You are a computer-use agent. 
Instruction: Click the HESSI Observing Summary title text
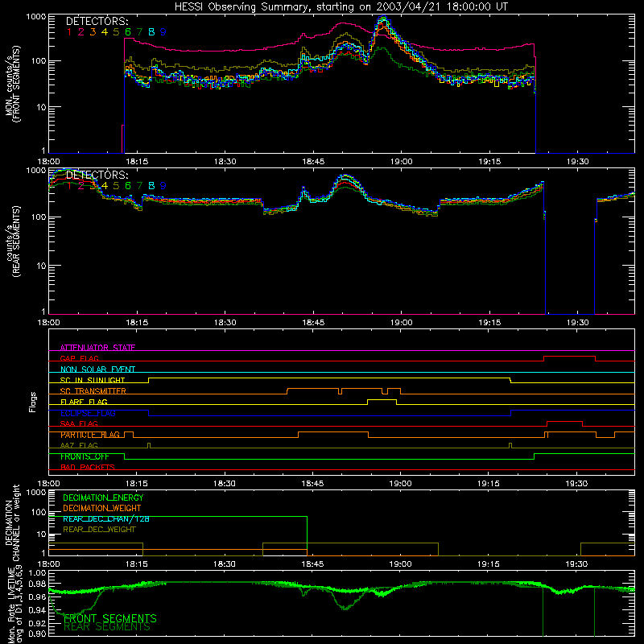pyautogui.click(x=341, y=7)
